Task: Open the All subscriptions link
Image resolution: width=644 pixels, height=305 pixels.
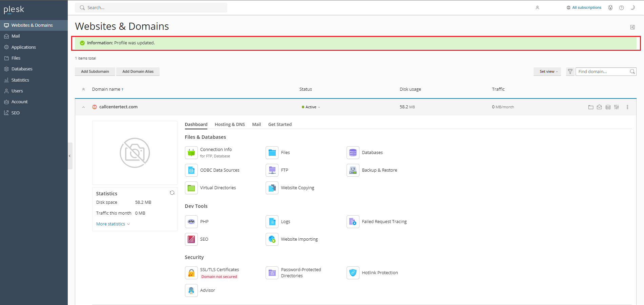Action: (x=586, y=8)
